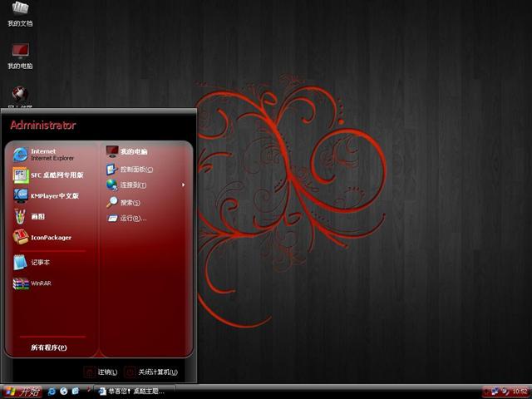Image resolution: width=532 pixels, height=399 pixels.
Task: Click the 注销(L) log off button
Action: click(x=101, y=372)
